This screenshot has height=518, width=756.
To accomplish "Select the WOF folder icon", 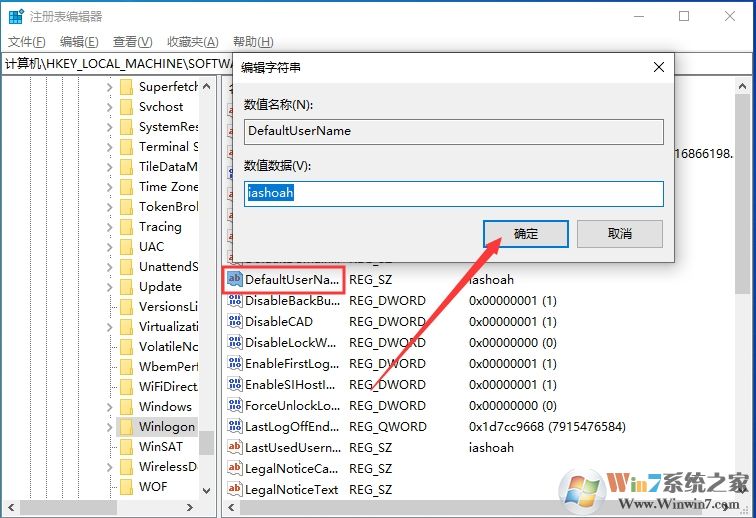I will coord(126,487).
